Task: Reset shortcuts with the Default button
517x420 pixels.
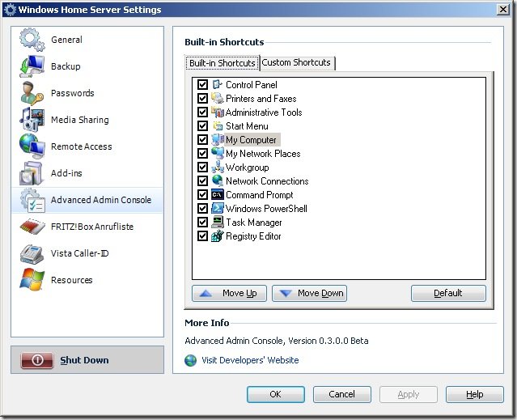Action: 448,293
